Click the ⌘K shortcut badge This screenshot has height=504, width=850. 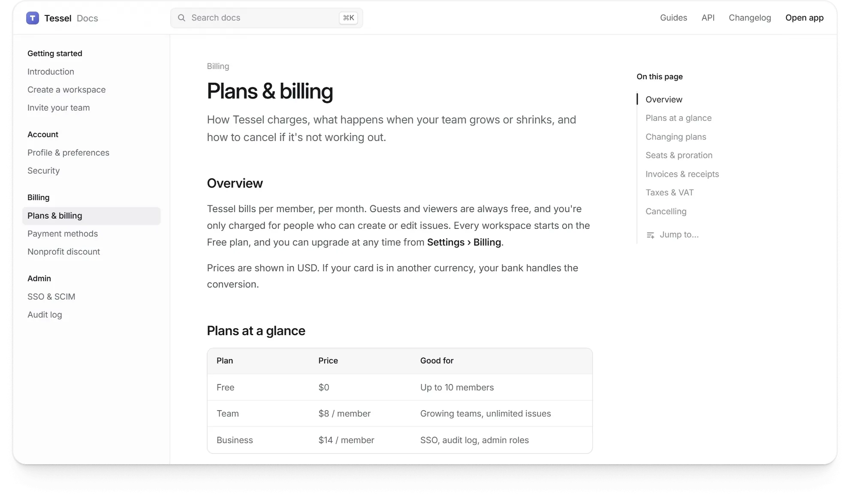[348, 18]
